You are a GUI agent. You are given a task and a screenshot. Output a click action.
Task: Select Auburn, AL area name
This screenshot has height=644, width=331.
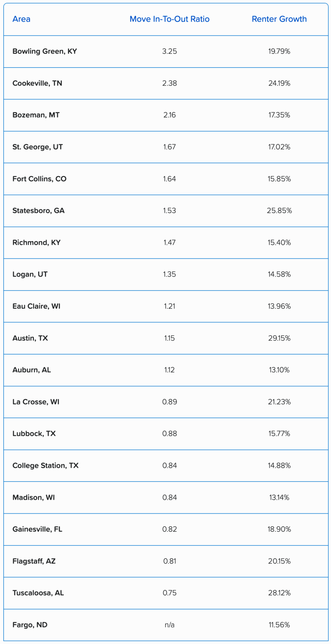pos(32,370)
